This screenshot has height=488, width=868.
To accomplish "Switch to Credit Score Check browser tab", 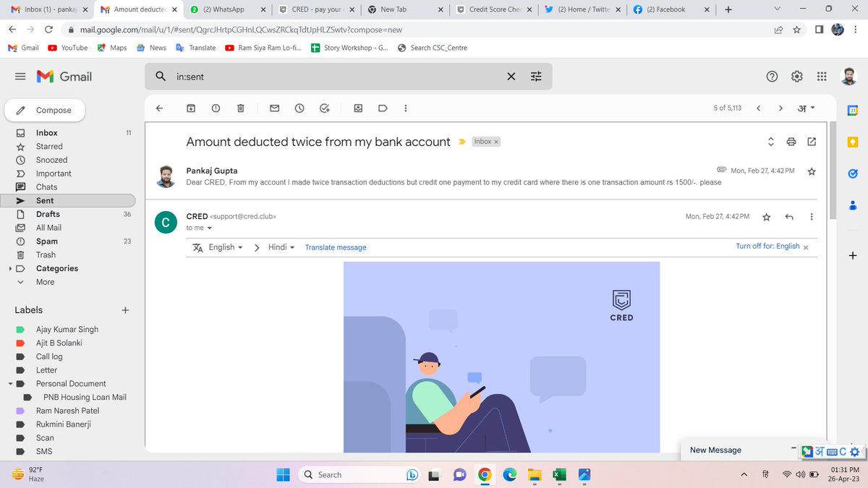I will 493,9.
